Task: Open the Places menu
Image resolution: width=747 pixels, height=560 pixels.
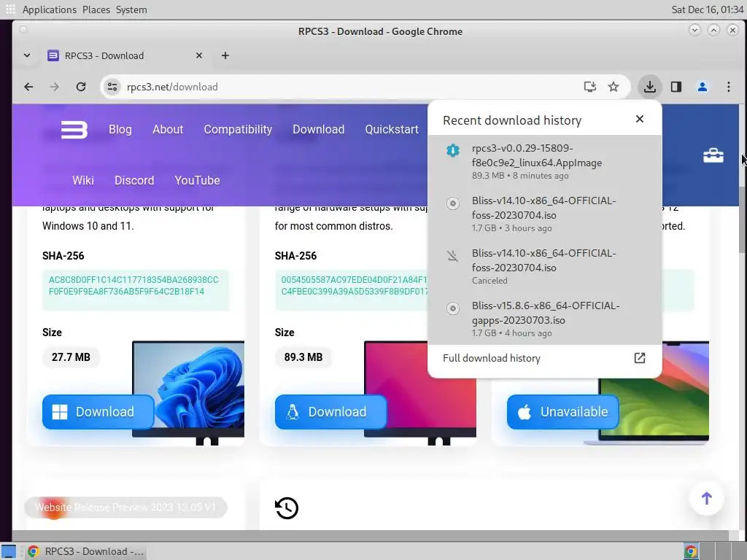Action: tap(96, 9)
